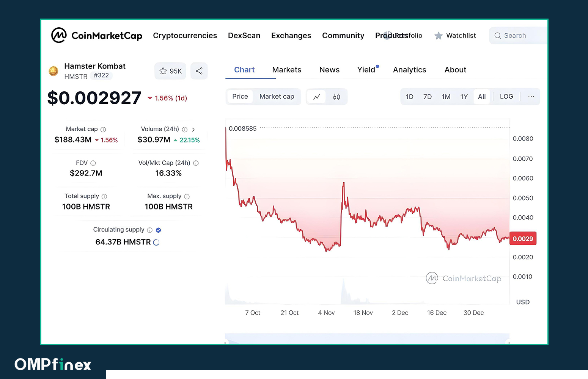Click the CoinMarketCap logo icon
Viewport: 588px width, 379px height.
(59, 35)
